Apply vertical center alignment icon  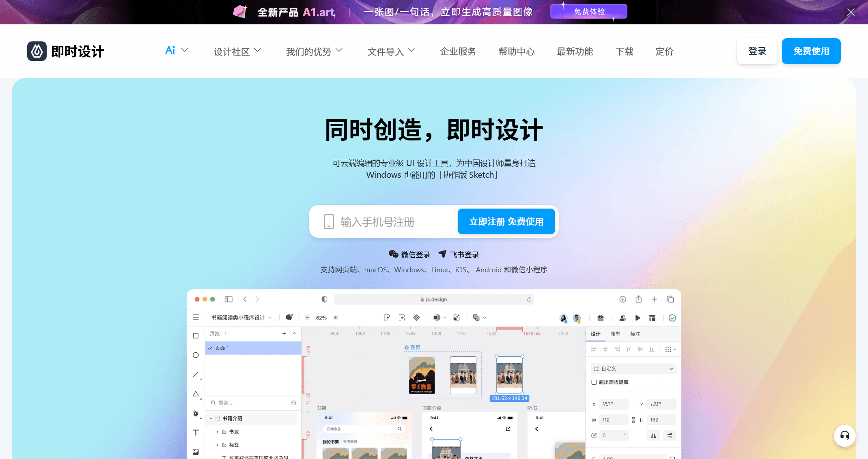pos(640,349)
